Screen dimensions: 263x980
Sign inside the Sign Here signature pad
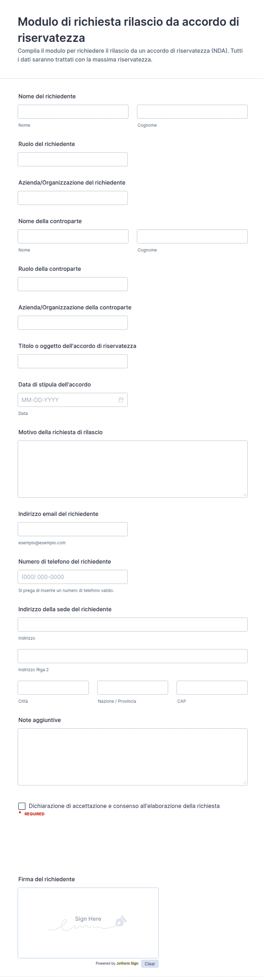click(88, 923)
